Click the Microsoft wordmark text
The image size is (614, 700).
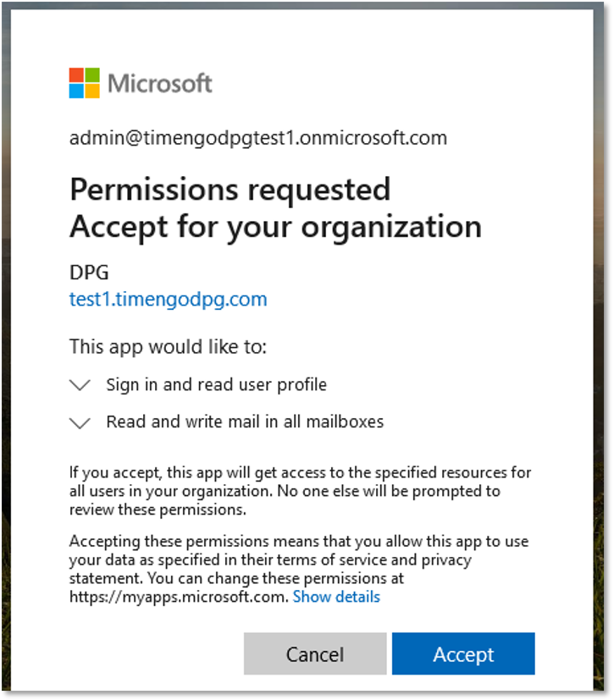coord(160,84)
